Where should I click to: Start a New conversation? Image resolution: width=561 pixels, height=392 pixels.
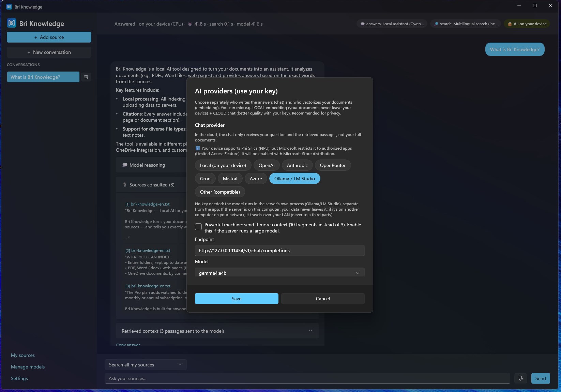pos(49,52)
